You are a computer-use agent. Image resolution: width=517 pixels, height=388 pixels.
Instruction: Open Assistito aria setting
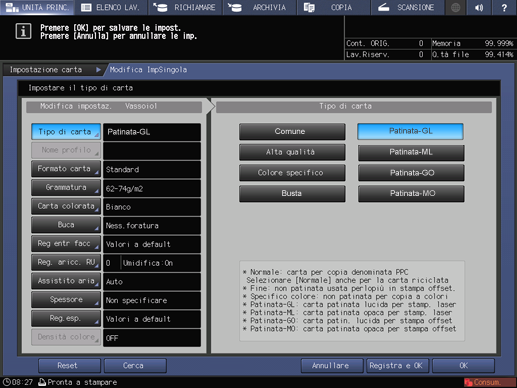pyautogui.click(x=66, y=281)
